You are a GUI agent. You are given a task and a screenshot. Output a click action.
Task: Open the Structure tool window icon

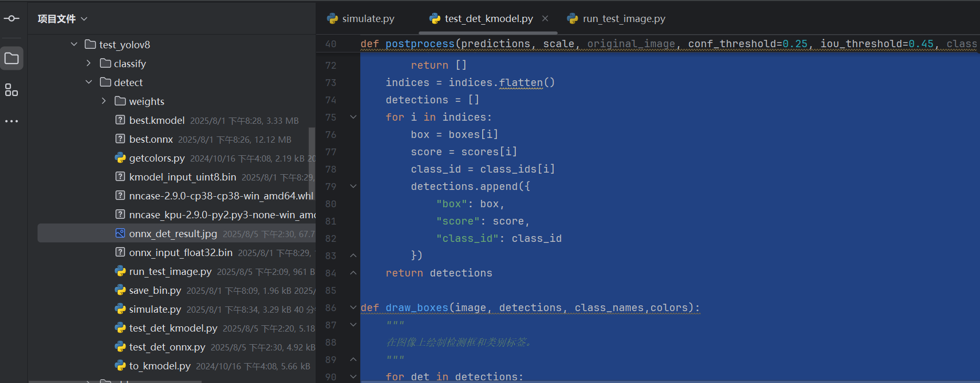click(x=12, y=90)
